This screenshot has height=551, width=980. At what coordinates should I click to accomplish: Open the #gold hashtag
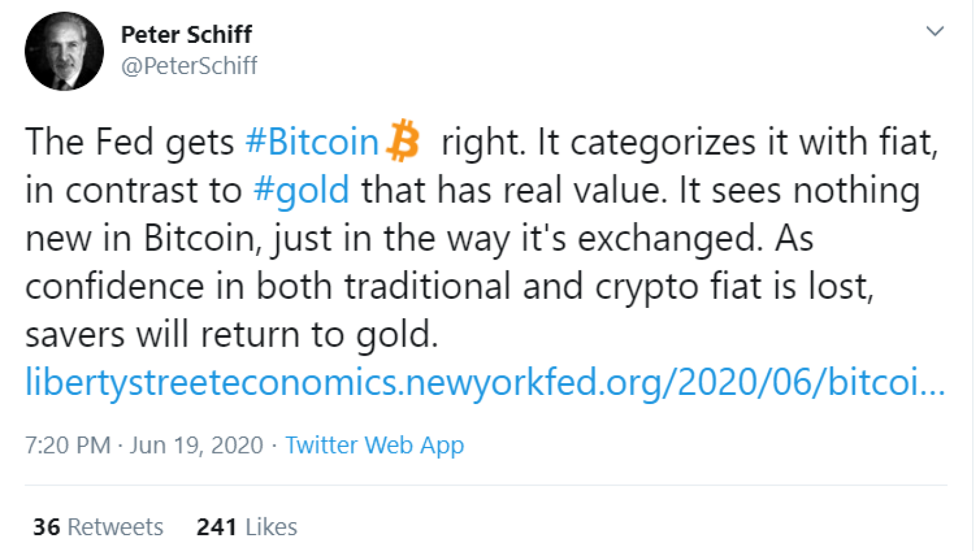(301, 190)
